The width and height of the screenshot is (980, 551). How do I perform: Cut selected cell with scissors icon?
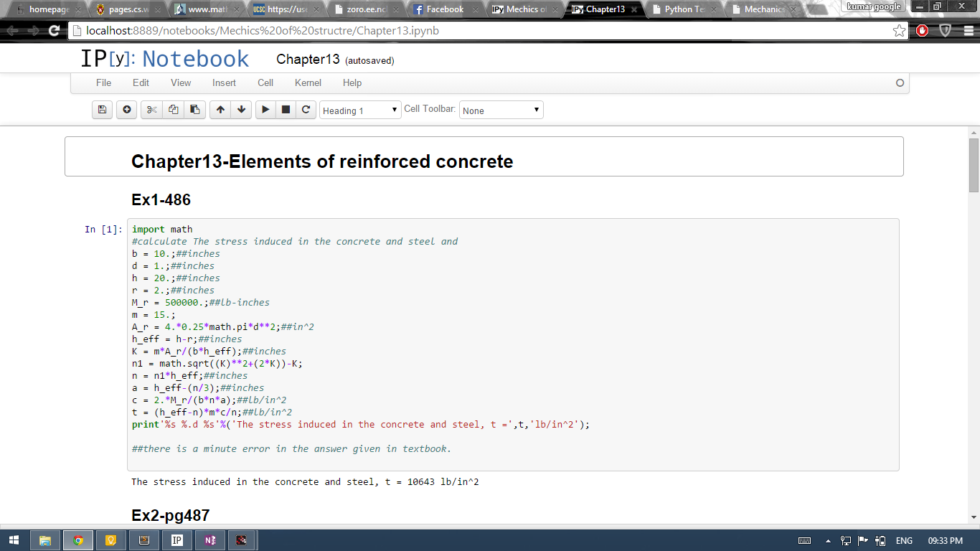pyautogui.click(x=151, y=110)
